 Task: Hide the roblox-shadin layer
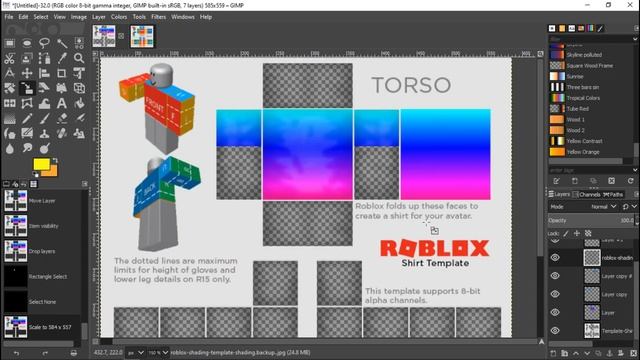[555, 258]
